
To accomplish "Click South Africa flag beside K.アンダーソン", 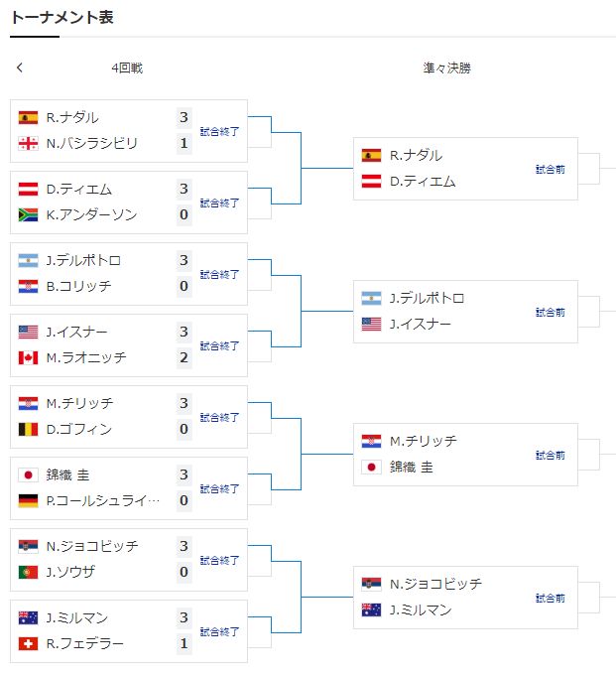I will pyautogui.click(x=28, y=214).
